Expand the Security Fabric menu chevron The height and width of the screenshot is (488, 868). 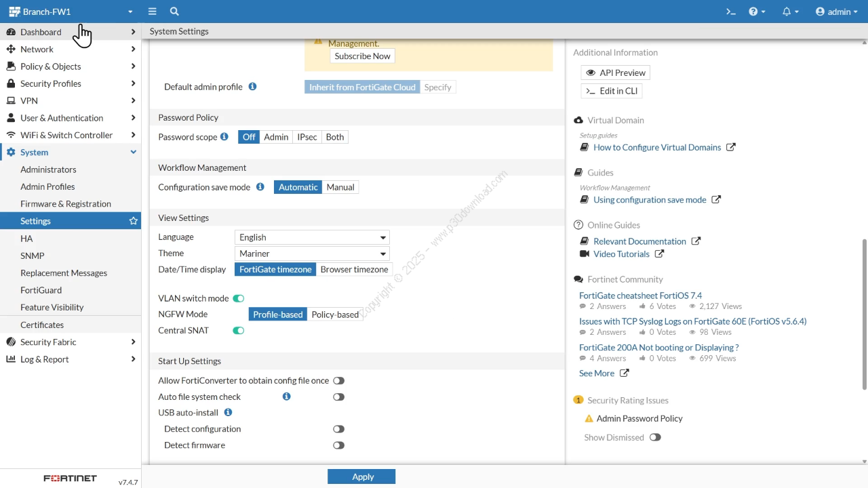[x=133, y=342]
